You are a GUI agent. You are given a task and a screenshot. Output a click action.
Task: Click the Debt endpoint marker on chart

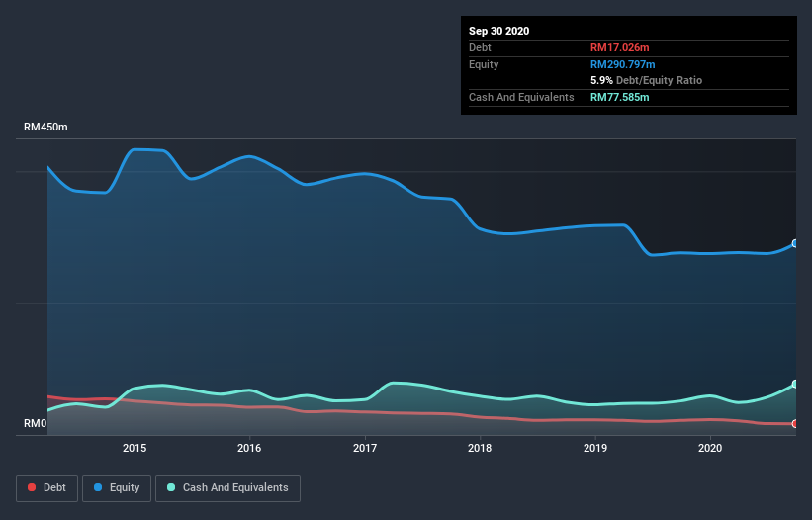click(795, 424)
